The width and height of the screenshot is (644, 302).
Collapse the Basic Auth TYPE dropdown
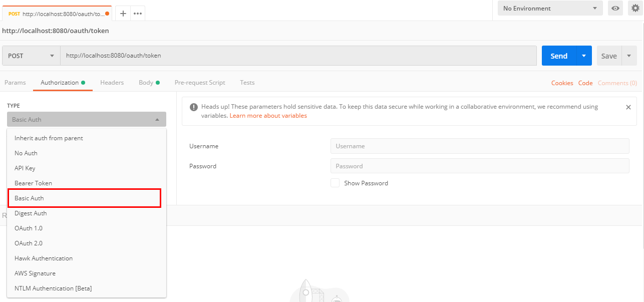87,119
